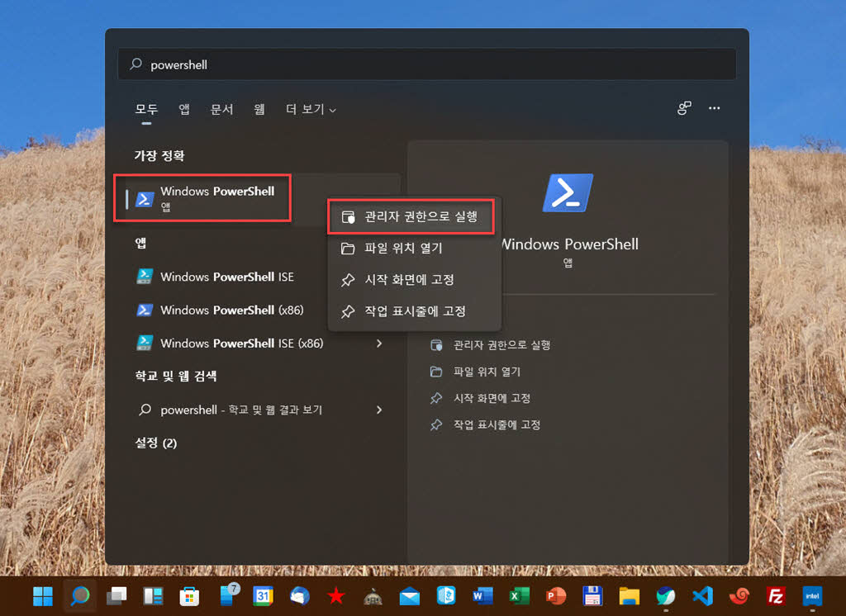846x616 pixels.
Task: Open Google Calendar from the taskbar
Action: [x=263, y=596]
